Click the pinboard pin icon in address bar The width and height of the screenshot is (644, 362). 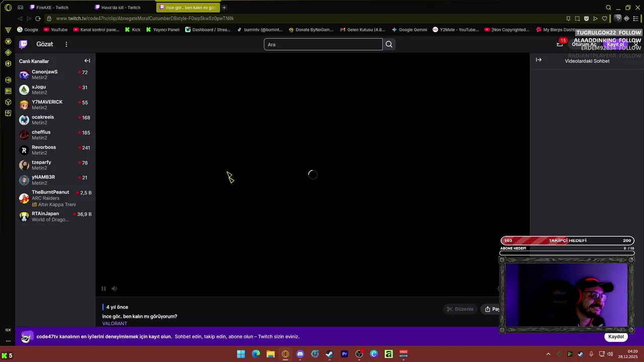click(568, 19)
